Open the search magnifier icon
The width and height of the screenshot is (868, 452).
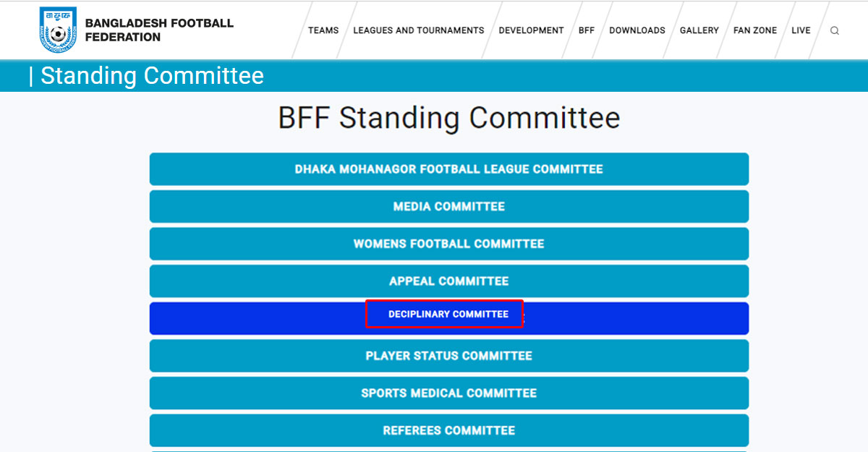(x=835, y=30)
